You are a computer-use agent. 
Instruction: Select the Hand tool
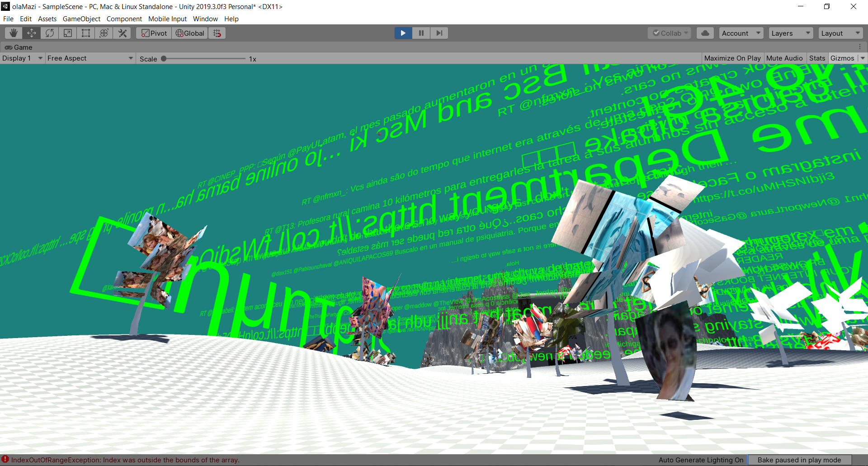click(x=14, y=33)
